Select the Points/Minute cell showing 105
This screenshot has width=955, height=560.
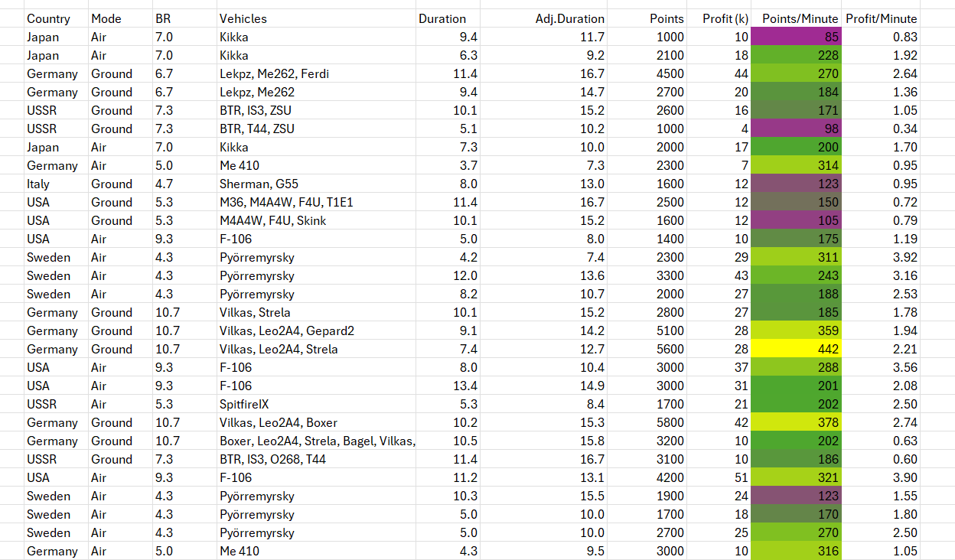[x=796, y=220]
